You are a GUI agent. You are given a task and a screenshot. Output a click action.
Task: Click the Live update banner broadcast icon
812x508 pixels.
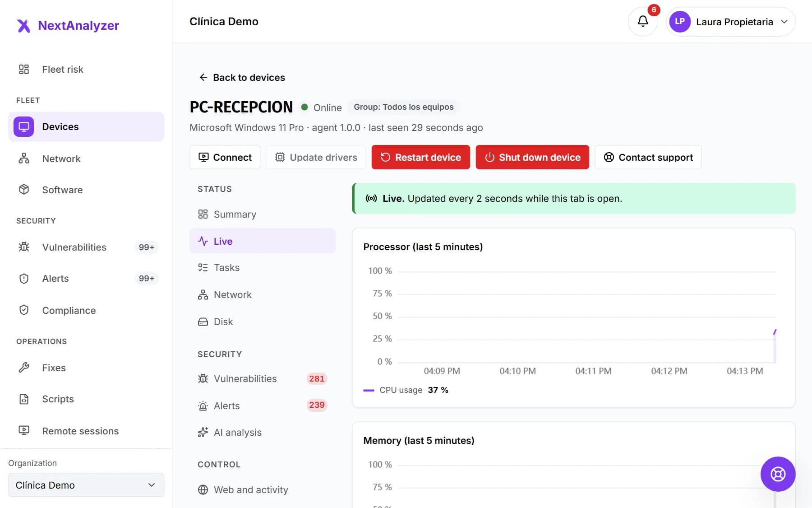371,199
